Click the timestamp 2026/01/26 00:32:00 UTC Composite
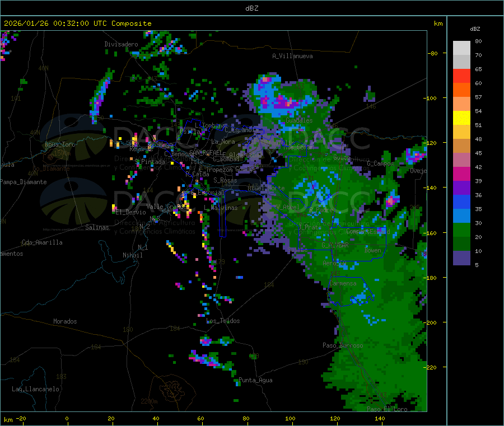The height and width of the screenshot is (426, 504). coord(77,24)
